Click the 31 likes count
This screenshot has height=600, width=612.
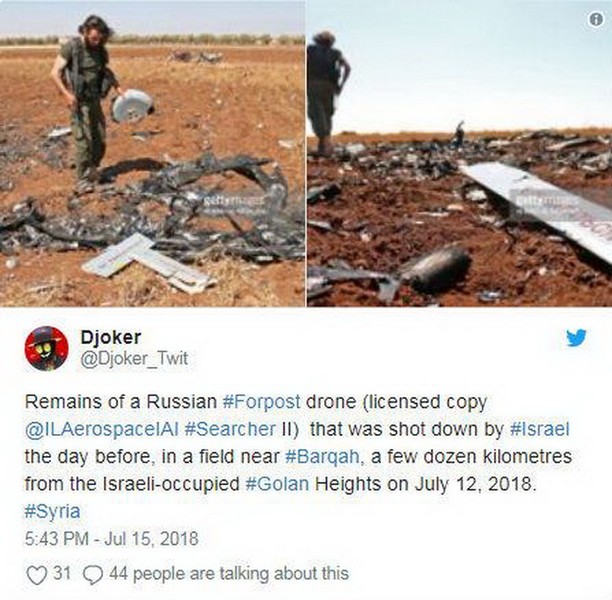pos(62,573)
